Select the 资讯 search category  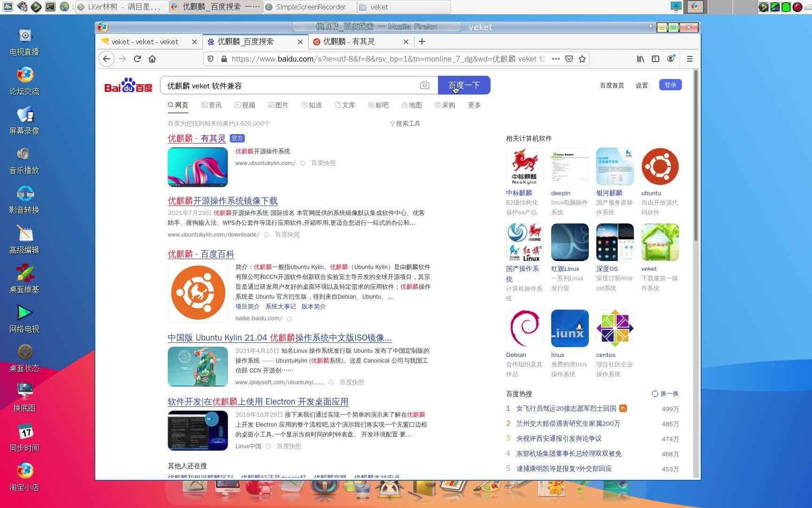[211, 105]
